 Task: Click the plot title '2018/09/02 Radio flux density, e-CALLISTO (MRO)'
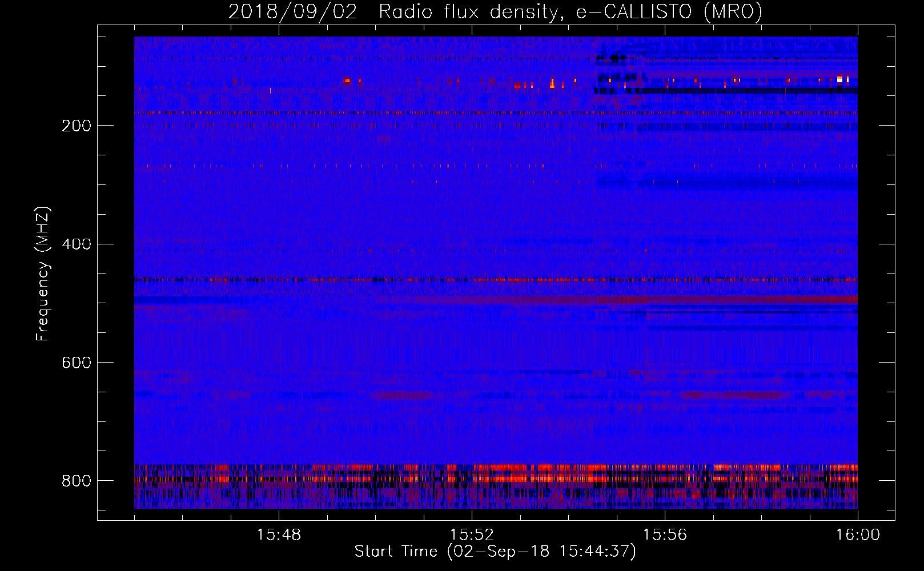[x=495, y=11]
